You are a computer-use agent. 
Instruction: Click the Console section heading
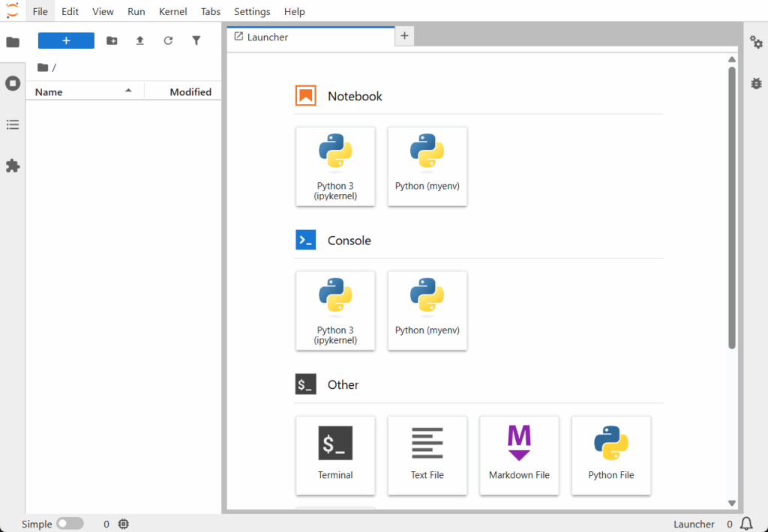349,241
